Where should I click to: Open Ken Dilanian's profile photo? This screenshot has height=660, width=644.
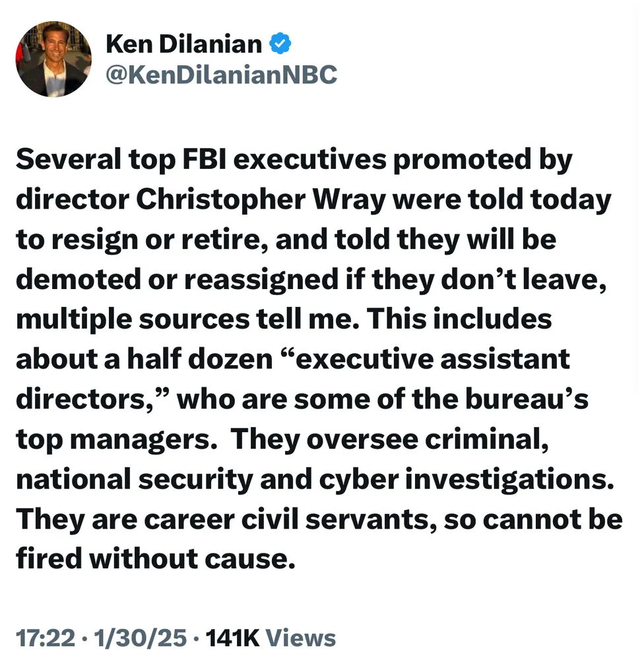coord(53,59)
